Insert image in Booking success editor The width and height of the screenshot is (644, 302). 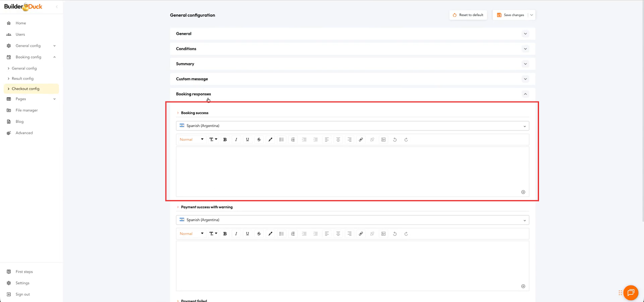coord(384,140)
